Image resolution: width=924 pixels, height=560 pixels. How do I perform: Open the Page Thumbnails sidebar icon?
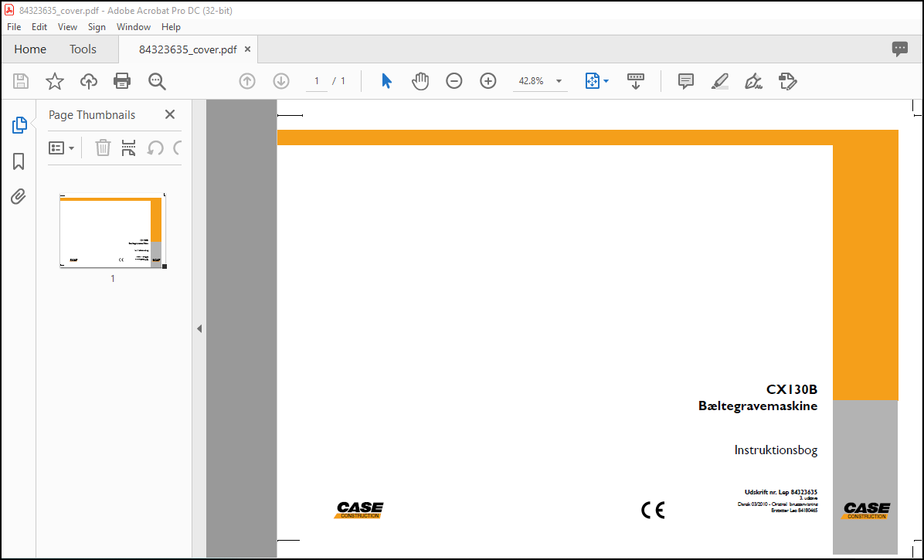pos(19,125)
